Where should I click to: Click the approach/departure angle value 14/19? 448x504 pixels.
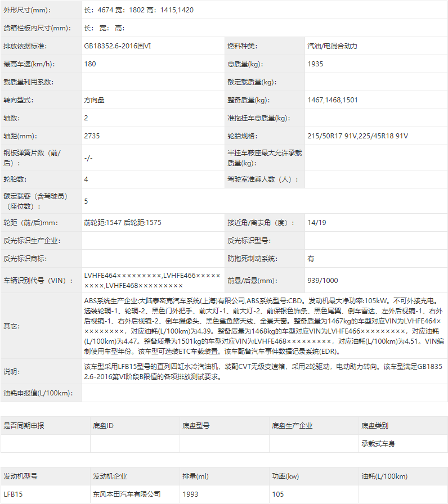point(317,223)
